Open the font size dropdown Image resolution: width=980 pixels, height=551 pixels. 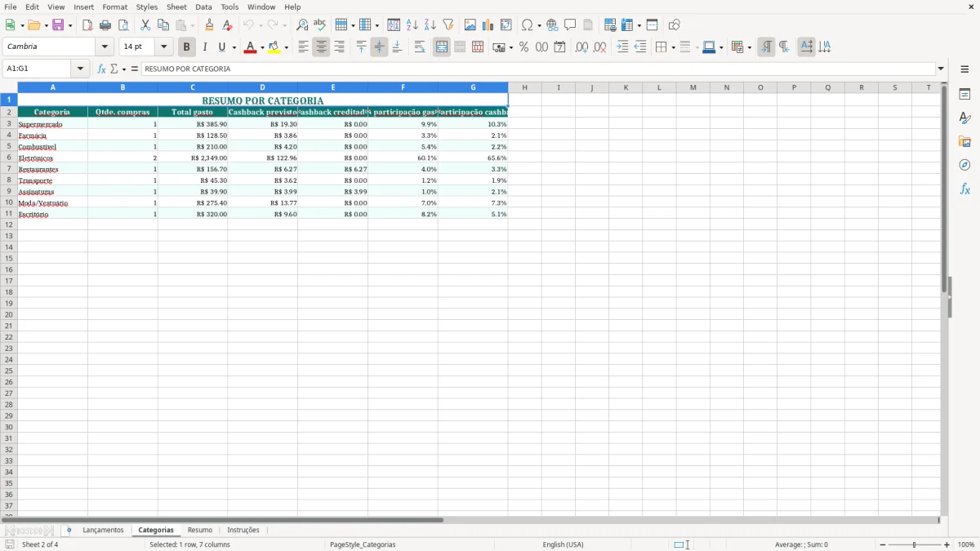[163, 47]
